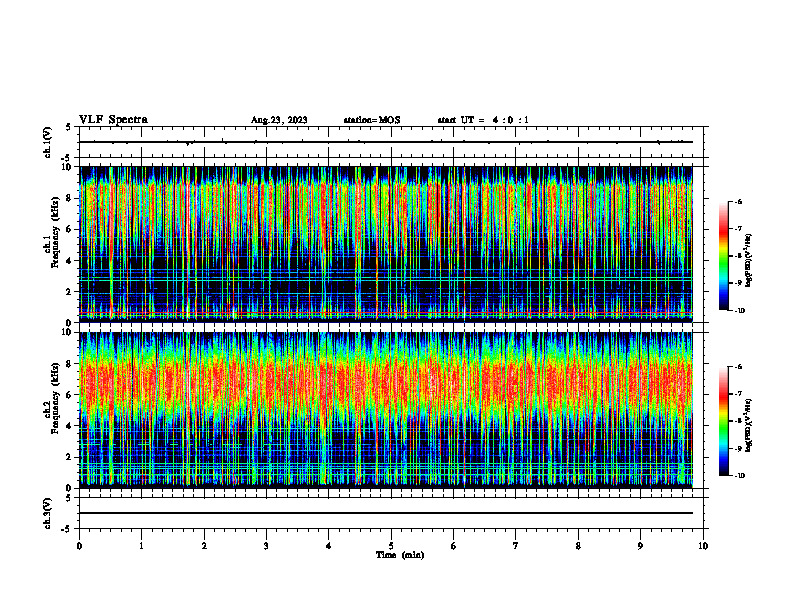Click the time axis tick label "4"
This screenshot has width=792, height=612.
pyautogui.click(x=329, y=546)
